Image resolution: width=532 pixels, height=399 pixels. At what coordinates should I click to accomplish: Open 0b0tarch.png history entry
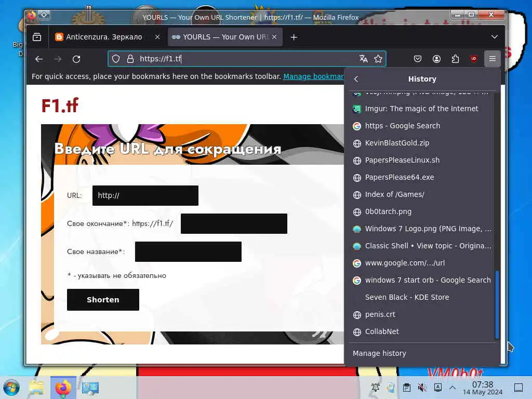(422, 212)
